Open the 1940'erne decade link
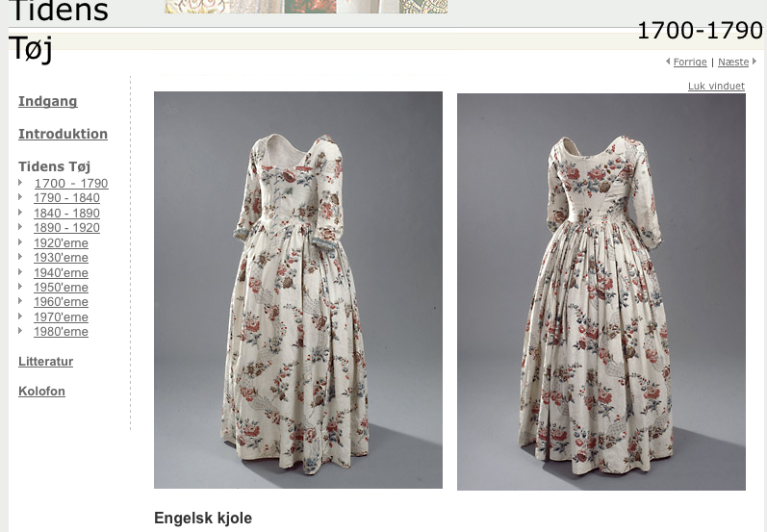The image size is (767, 532). pyautogui.click(x=62, y=273)
